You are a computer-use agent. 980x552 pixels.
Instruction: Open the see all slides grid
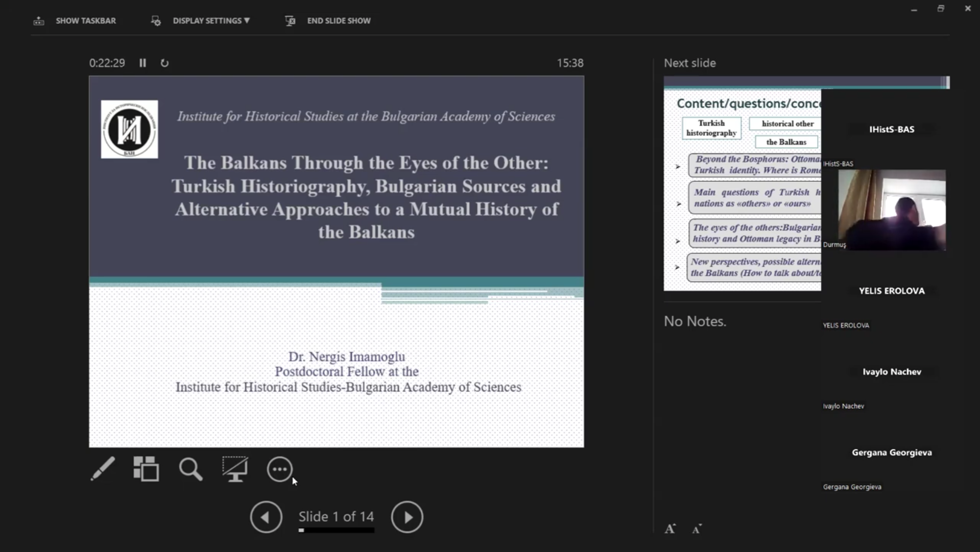tap(146, 469)
